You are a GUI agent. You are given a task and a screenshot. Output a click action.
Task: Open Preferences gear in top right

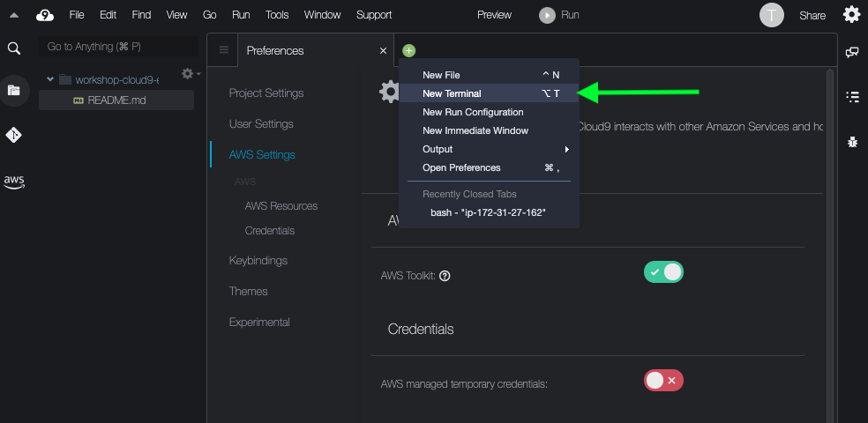pyautogui.click(x=851, y=15)
